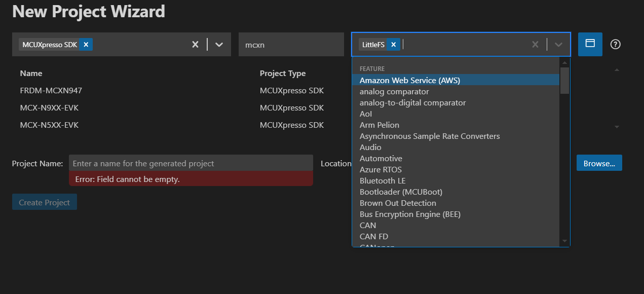Toggle the blue details panel view icon

tap(590, 44)
